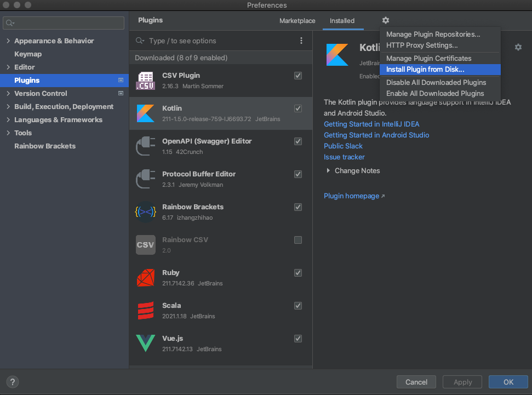Image resolution: width=532 pixels, height=395 pixels.
Task: Click the Kotlin plugin icon in list
Action: point(146,114)
